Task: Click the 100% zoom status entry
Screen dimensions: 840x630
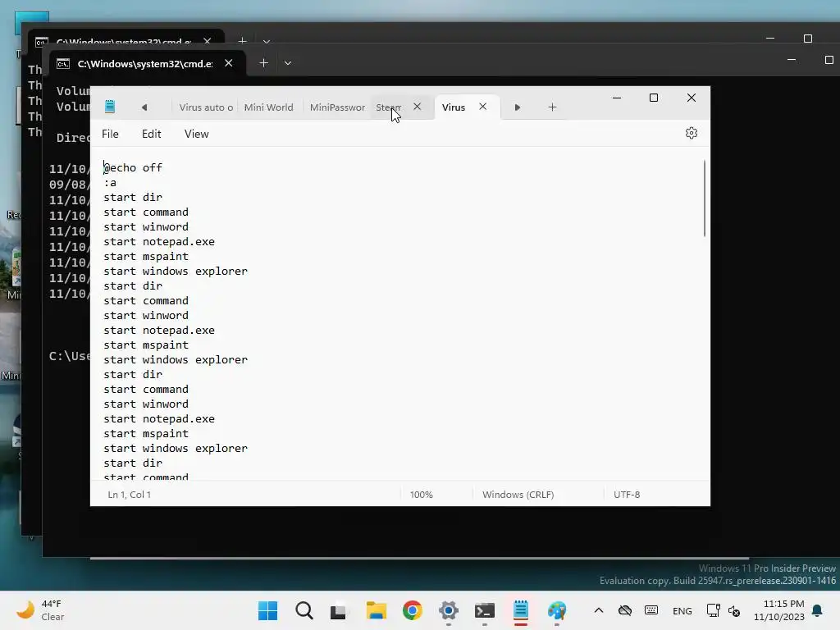Action: [x=421, y=495]
